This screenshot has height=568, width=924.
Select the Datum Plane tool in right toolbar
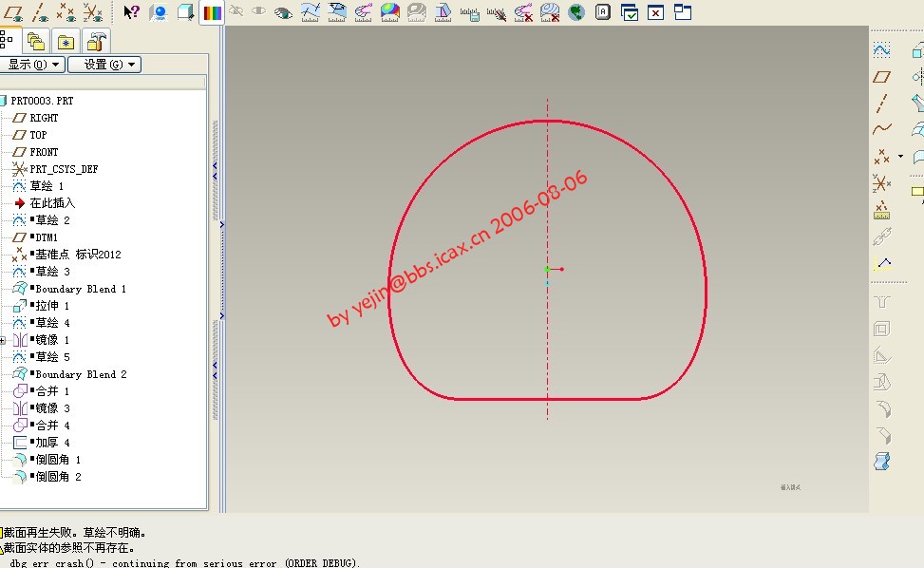click(x=881, y=77)
